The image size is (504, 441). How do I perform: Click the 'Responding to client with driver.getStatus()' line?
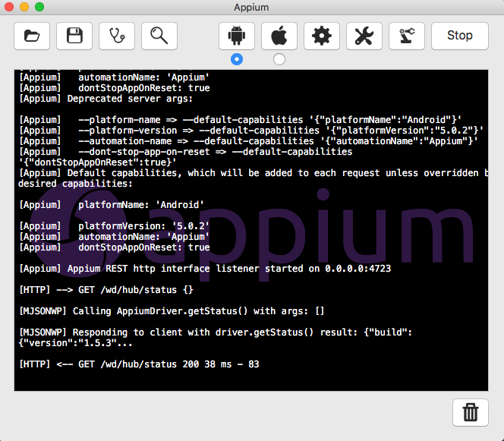(x=216, y=332)
